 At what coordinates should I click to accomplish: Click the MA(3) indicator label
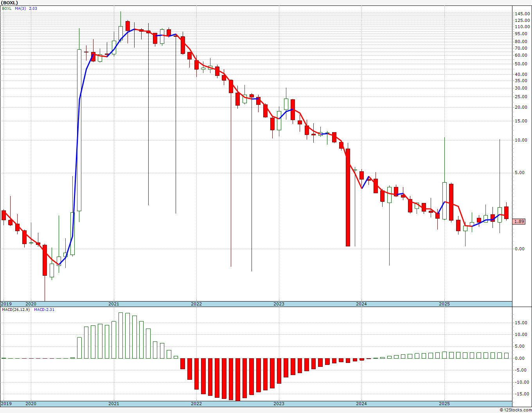pyautogui.click(x=20, y=8)
